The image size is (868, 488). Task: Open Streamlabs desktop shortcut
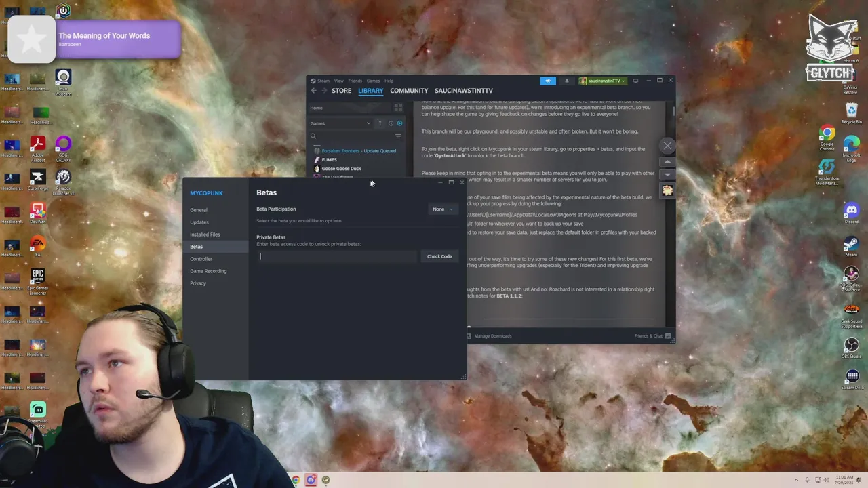coord(37,413)
